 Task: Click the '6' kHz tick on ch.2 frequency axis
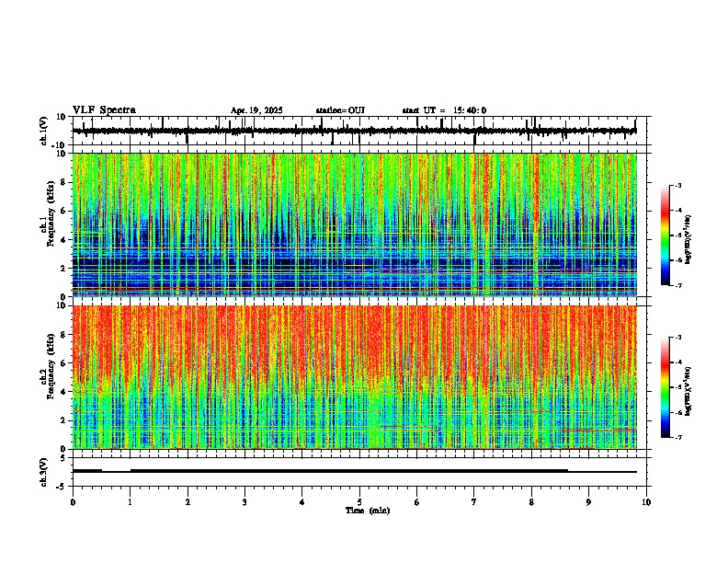pos(64,362)
